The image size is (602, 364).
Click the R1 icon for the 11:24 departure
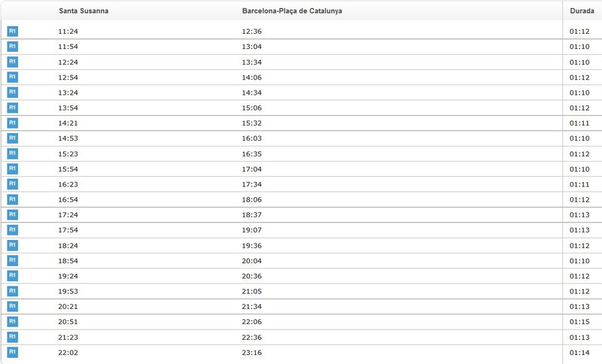click(12, 31)
